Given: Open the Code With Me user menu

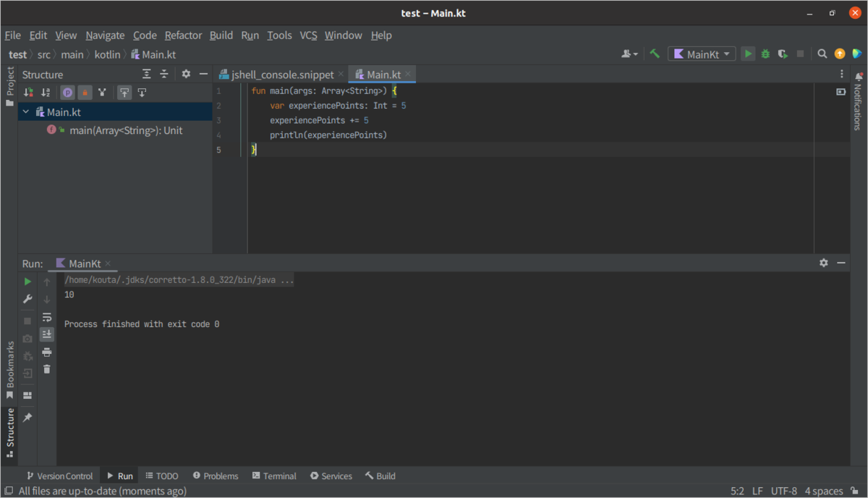Looking at the screenshot, I should pyautogui.click(x=630, y=54).
